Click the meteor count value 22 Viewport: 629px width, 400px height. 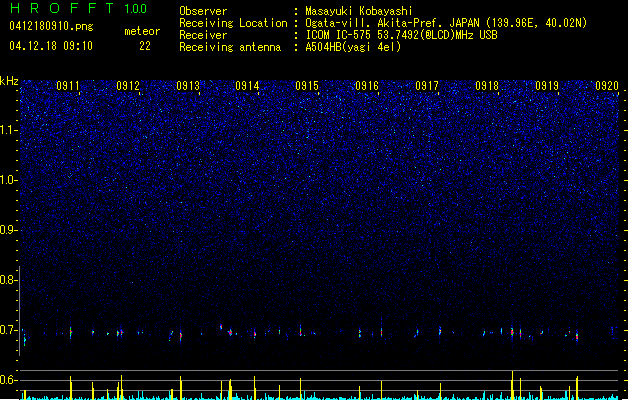pos(145,46)
